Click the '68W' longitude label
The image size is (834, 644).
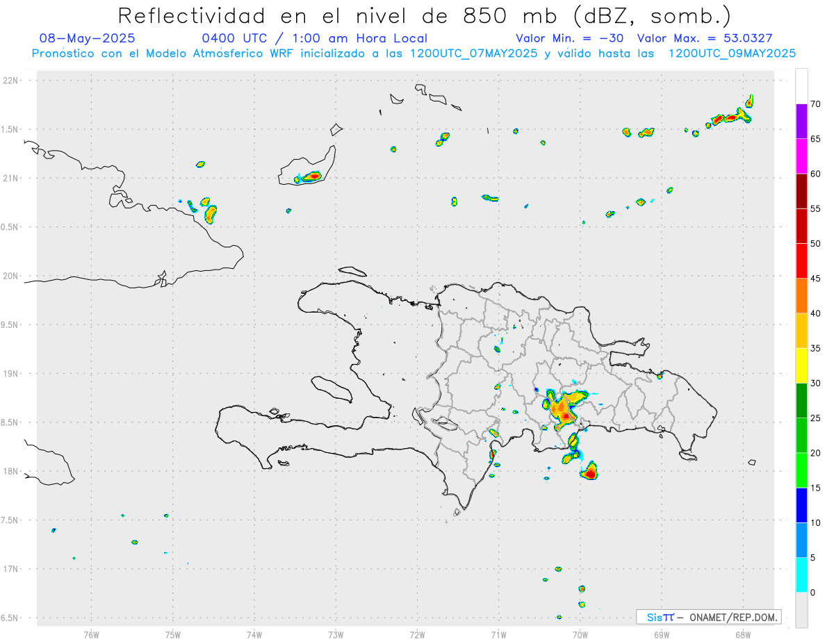743,634
